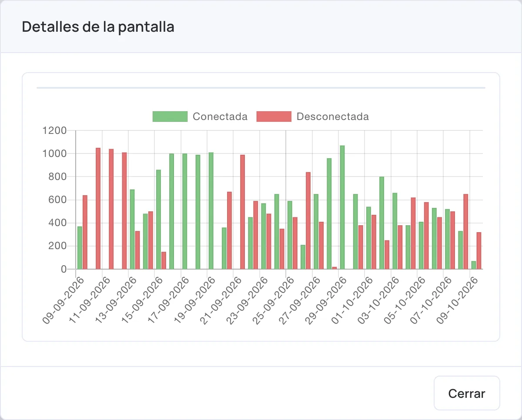Click the 200 y-axis value
The image size is (522, 420).
(58, 246)
